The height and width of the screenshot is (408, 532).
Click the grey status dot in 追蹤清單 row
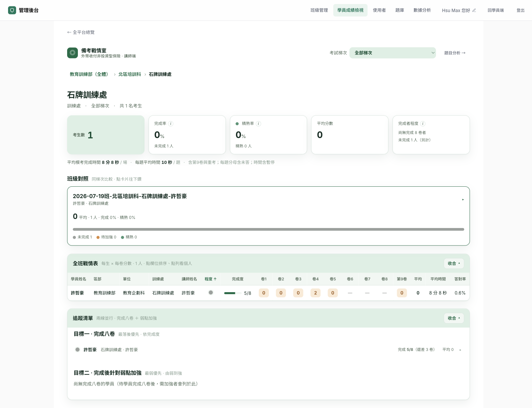point(78,350)
